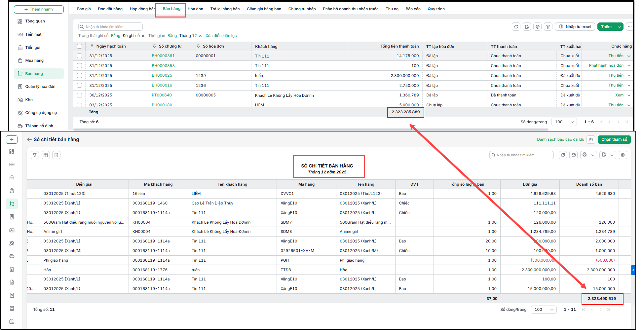Focus the search box above the Bán hàng list
Screen dimensions: 644x330
click(x=110, y=27)
